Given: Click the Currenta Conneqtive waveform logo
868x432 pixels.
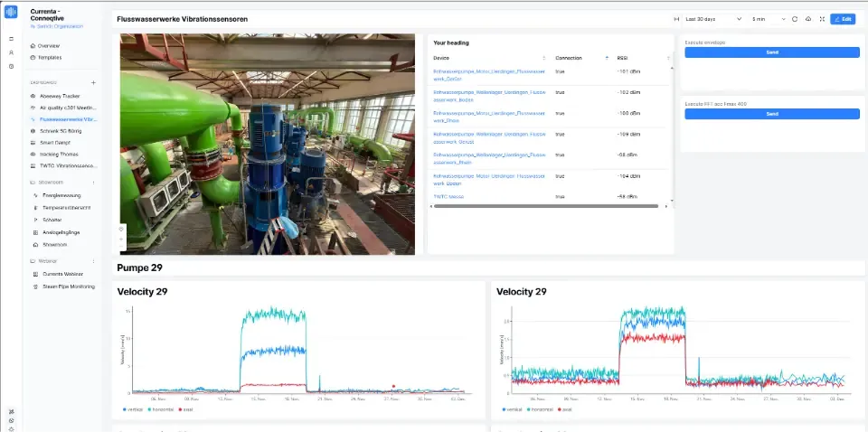Looking at the screenshot, I should (x=11, y=12).
